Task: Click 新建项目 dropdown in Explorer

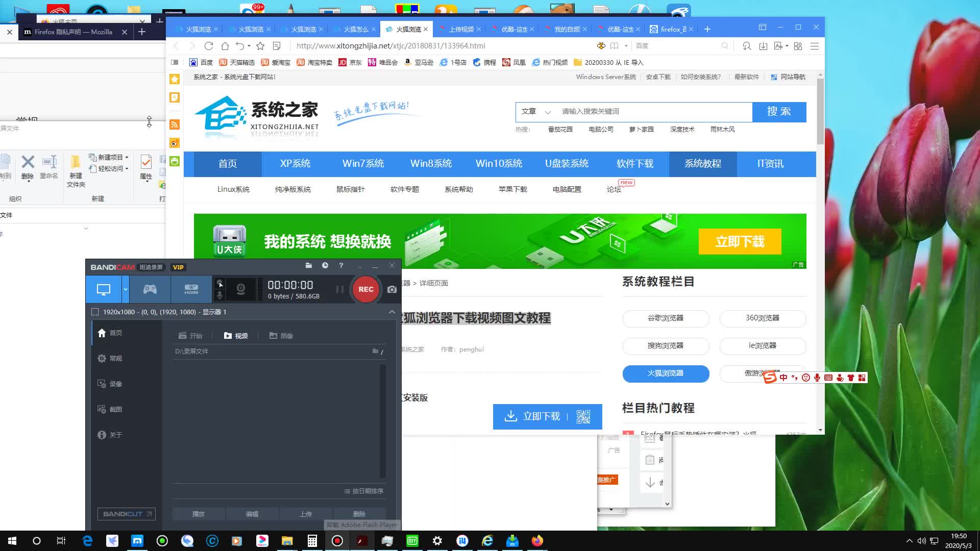Action: click(x=109, y=157)
